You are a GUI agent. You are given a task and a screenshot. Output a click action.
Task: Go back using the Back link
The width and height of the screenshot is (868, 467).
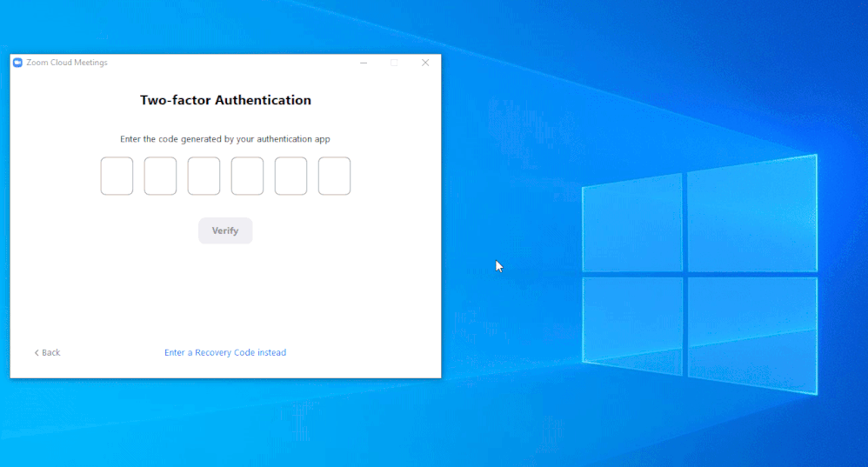47,352
